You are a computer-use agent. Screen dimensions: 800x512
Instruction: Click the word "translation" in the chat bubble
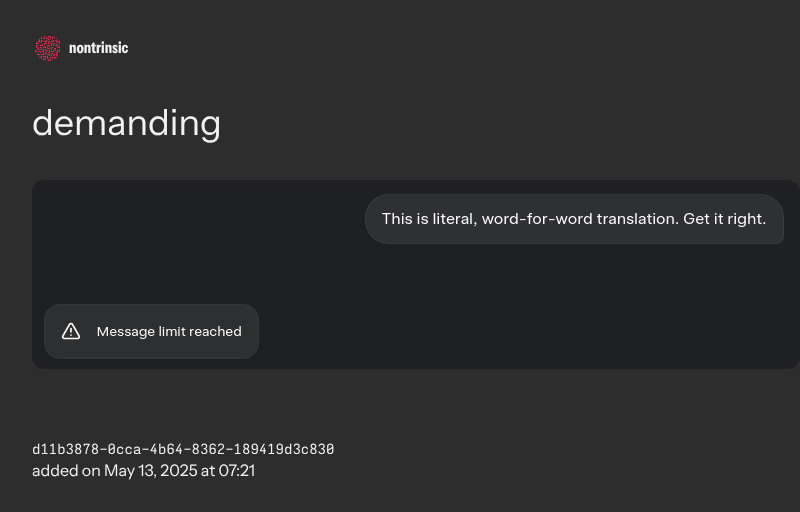tap(637, 219)
